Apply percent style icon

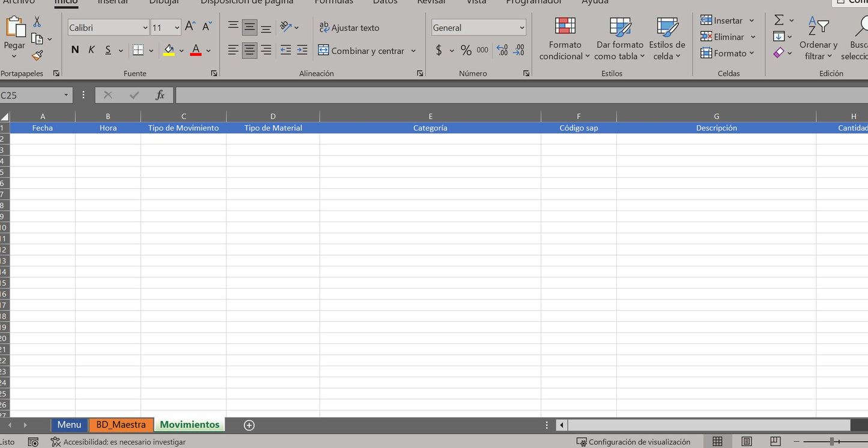pos(466,51)
